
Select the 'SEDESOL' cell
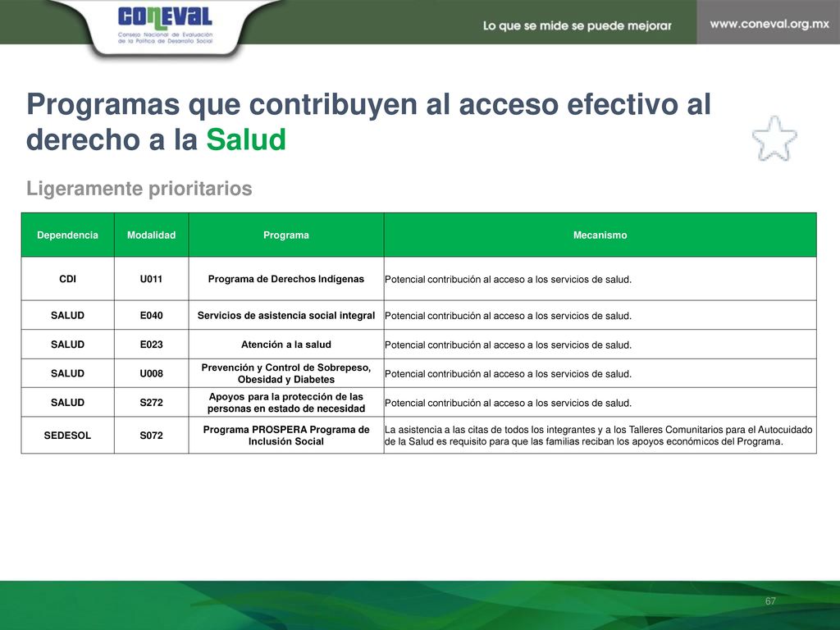pyautogui.click(x=67, y=436)
